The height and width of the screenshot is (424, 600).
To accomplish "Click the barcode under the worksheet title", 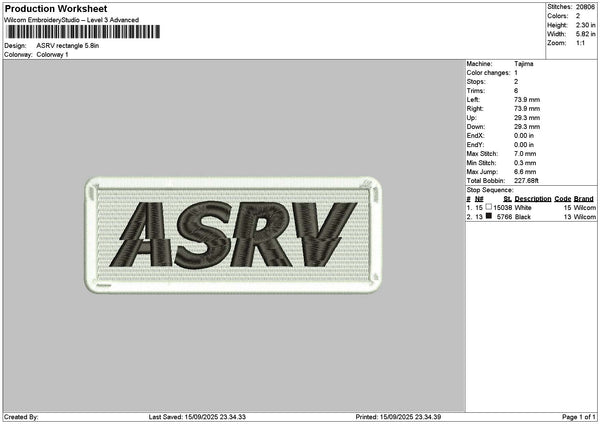I will click(83, 32).
